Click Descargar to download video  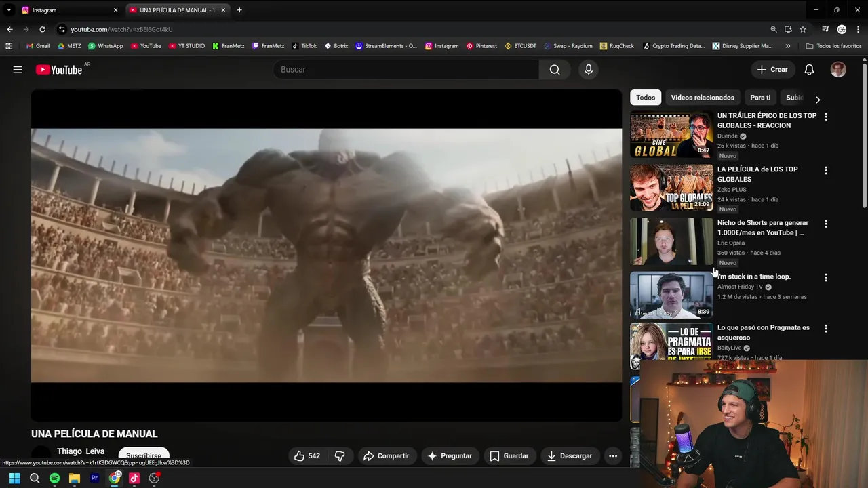click(x=570, y=456)
